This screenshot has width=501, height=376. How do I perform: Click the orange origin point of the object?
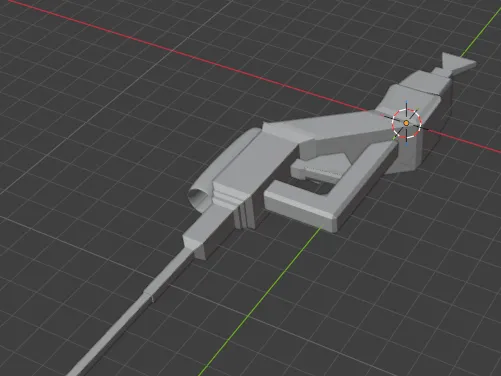tap(406, 123)
